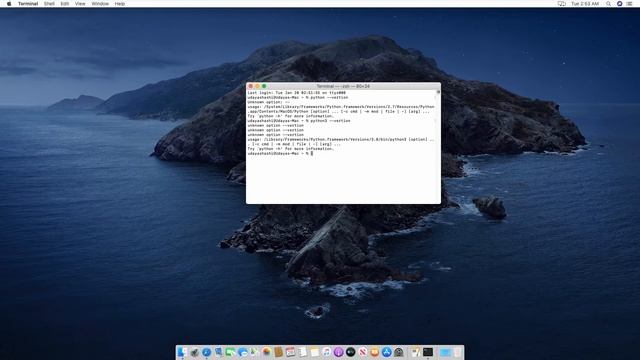The image size is (640, 360).
Task: Open Notification Center in menu bar
Action: (629, 4)
